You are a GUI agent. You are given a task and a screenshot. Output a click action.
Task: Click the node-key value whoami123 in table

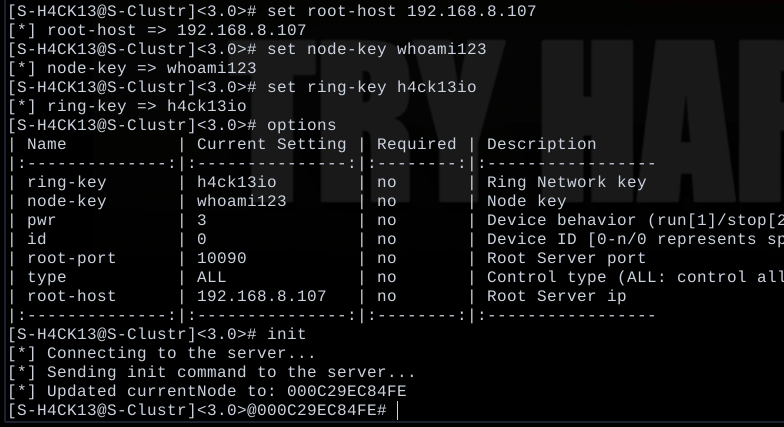(242, 201)
